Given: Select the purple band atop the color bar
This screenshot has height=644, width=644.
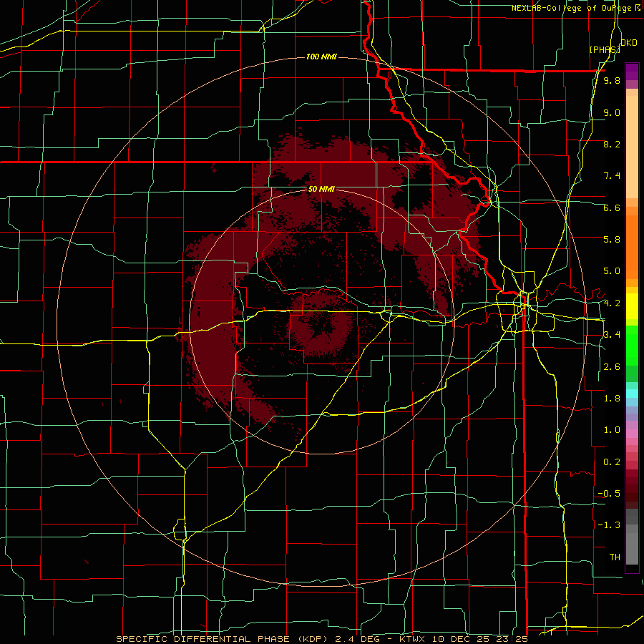Looking at the screenshot, I should (632, 72).
